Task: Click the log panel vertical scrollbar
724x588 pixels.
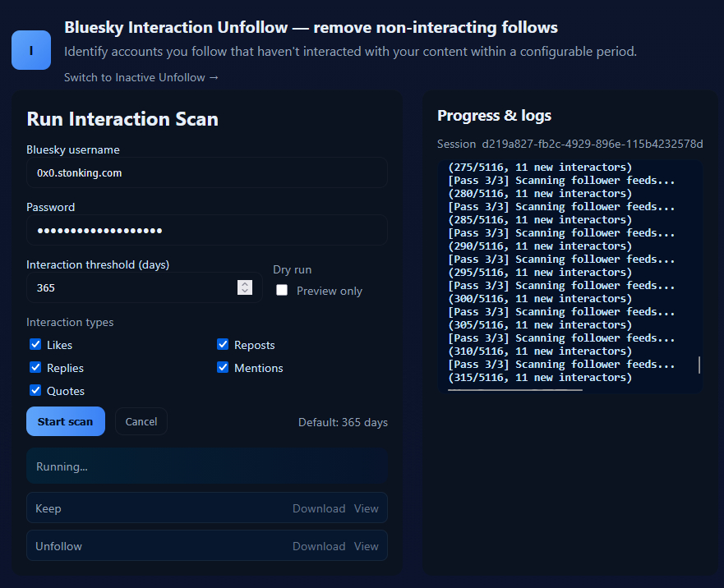Action: pyautogui.click(x=699, y=365)
